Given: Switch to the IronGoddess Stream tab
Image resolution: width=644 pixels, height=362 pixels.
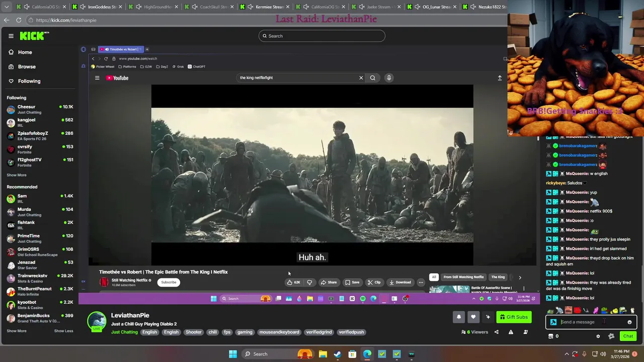Looking at the screenshot, I should (x=99, y=7).
